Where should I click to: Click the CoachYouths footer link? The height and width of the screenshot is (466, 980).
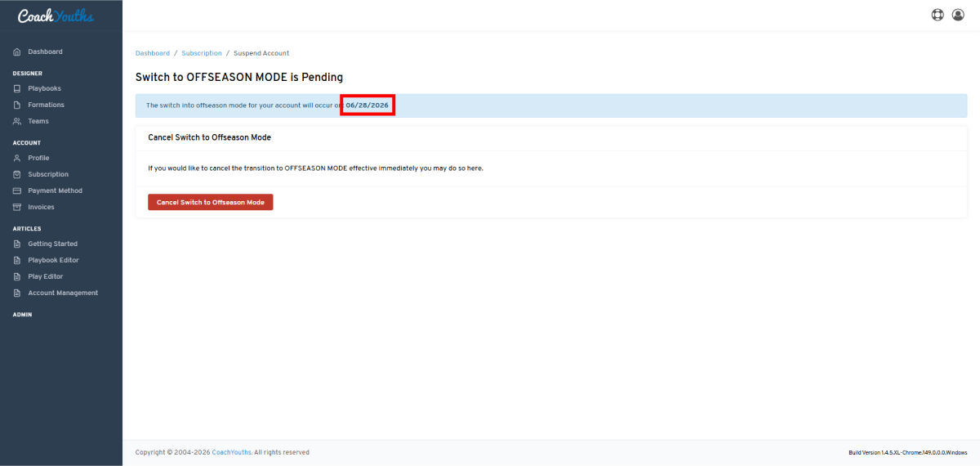point(231,452)
